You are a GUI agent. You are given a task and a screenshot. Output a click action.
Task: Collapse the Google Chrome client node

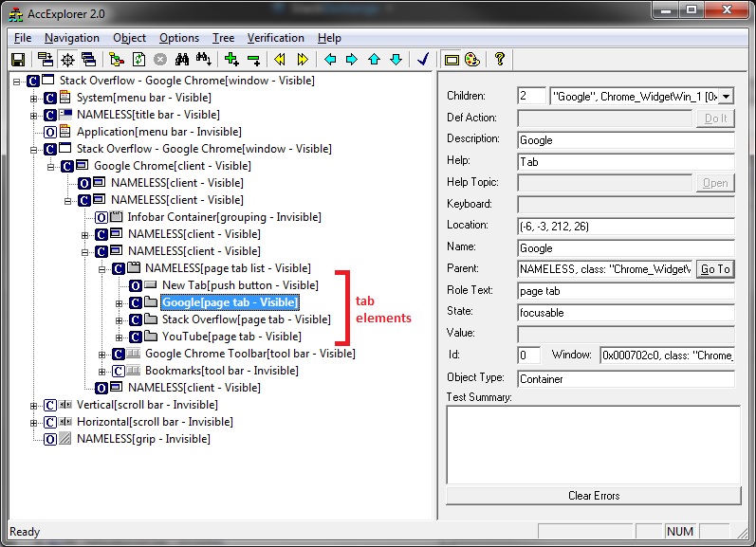tap(50, 167)
